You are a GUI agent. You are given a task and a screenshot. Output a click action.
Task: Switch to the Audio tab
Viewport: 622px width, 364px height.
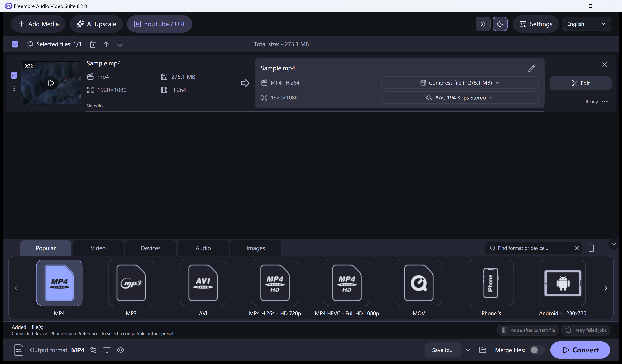[203, 248]
